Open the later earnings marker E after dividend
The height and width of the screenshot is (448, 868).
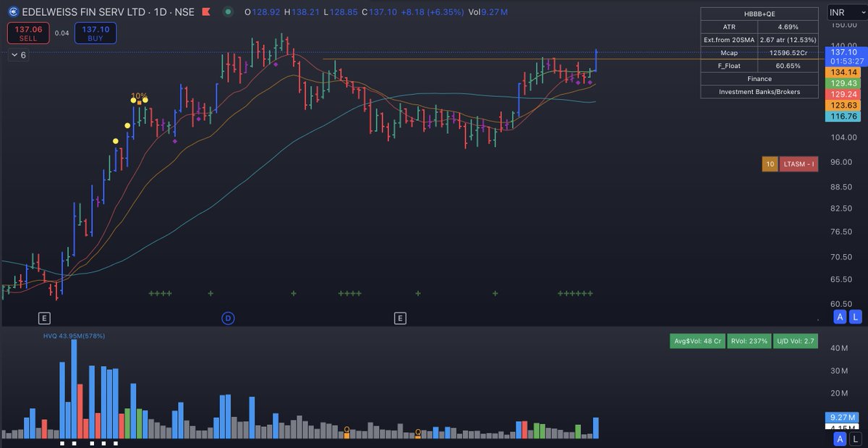[400, 318]
